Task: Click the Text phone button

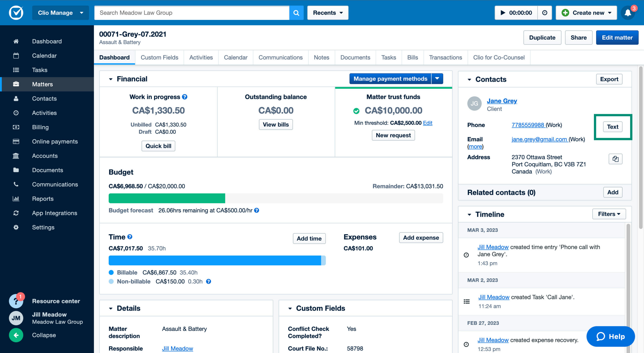Action: point(613,127)
